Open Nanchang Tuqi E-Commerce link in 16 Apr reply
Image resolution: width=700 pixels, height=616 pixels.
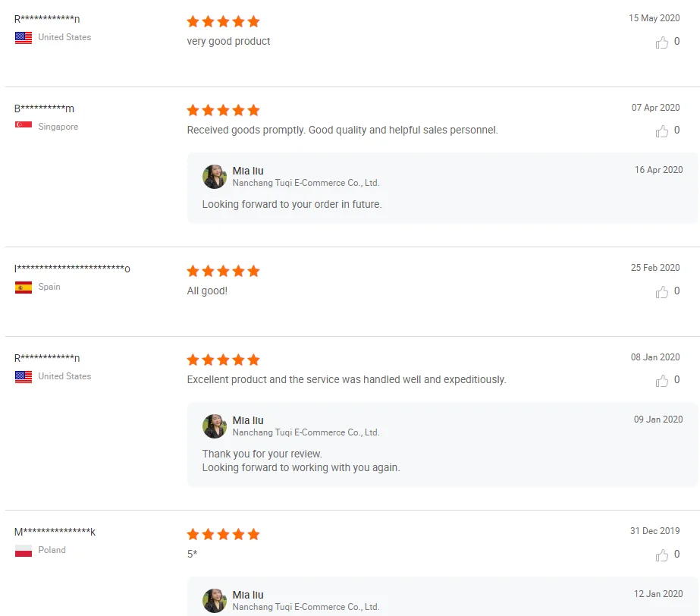(306, 183)
